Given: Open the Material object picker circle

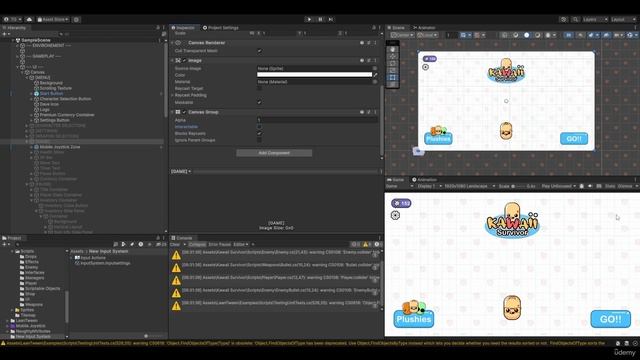Looking at the screenshot, I should click(x=375, y=82).
